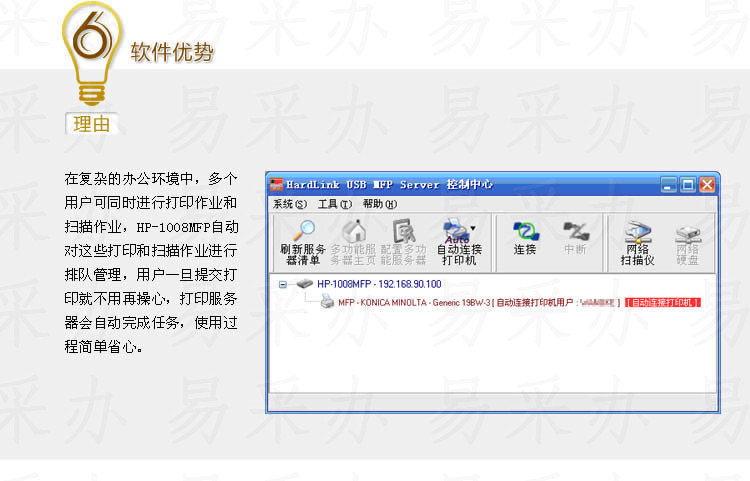
Task: Click the server device icon beside HP-1008MFP
Action: [x=304, y=284]
